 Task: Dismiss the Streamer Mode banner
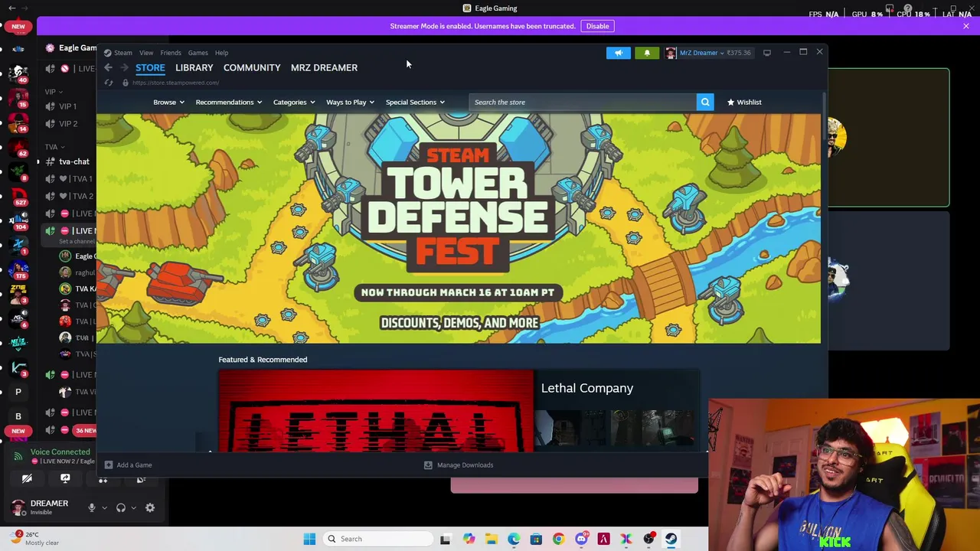pyautogui.click(x=965, y=26)
